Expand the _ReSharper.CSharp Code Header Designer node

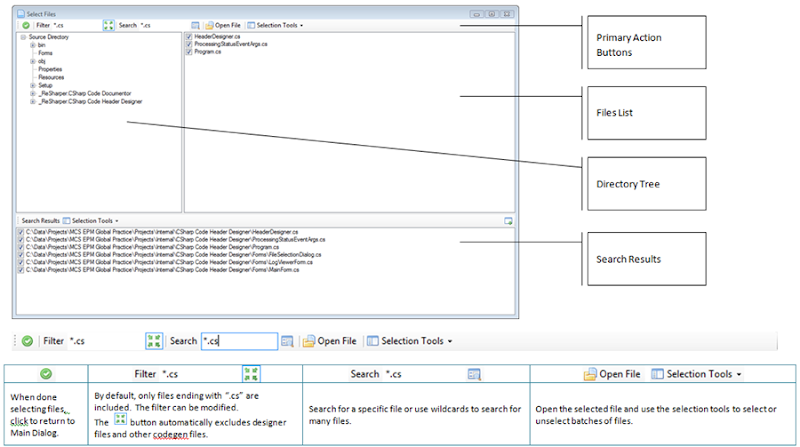coord(33,102)
